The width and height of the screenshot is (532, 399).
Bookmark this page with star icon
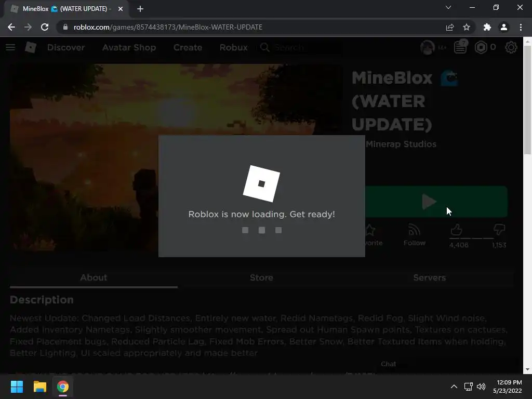pos(467,27)
